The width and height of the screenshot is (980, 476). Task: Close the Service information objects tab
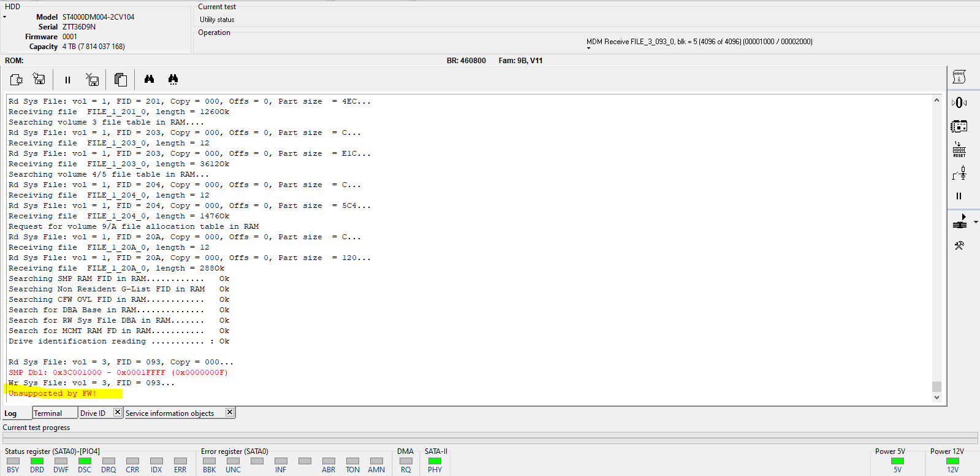coord(230,412)
